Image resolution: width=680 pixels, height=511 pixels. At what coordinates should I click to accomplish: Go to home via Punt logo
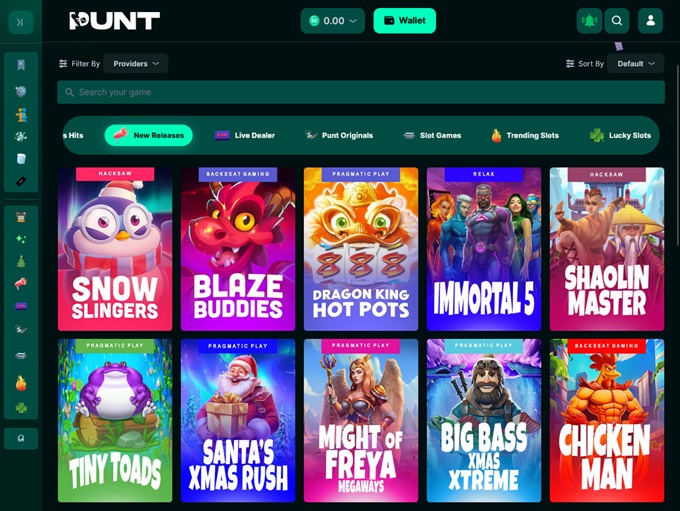pyautogui.click(x=114, y=21)
